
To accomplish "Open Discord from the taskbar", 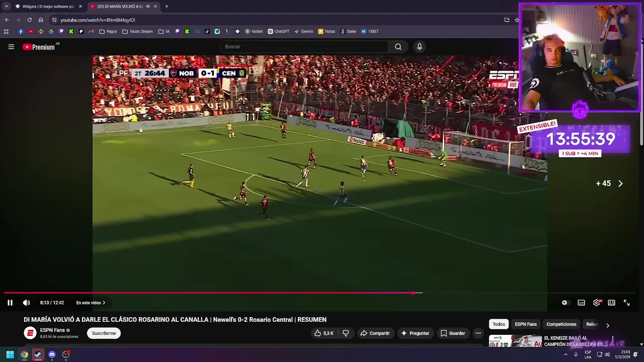I will [52, 354].
